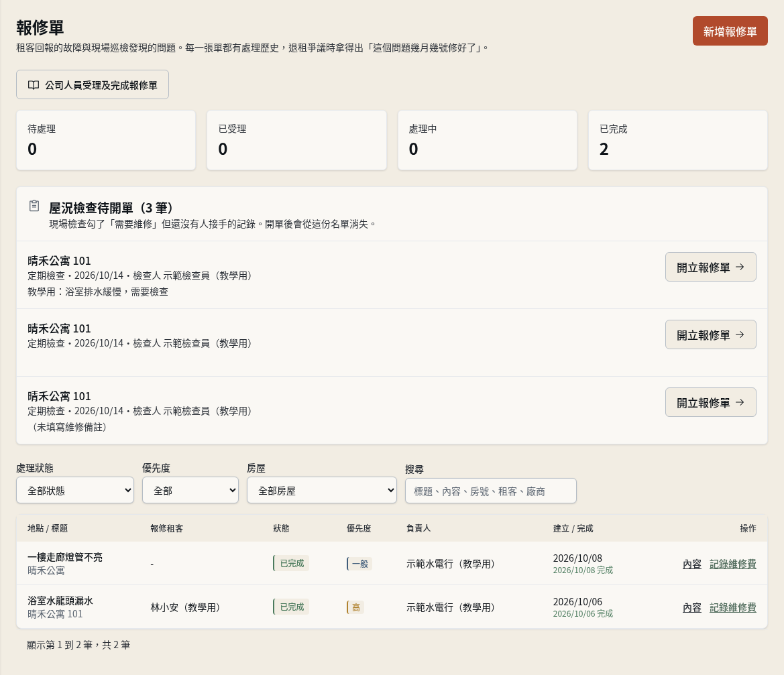Viewport: 784px width, 675px height.
Task: Click the 教學用：浴室排水緩慢，需要檢查 note
Action: click(x=97, y=292)
